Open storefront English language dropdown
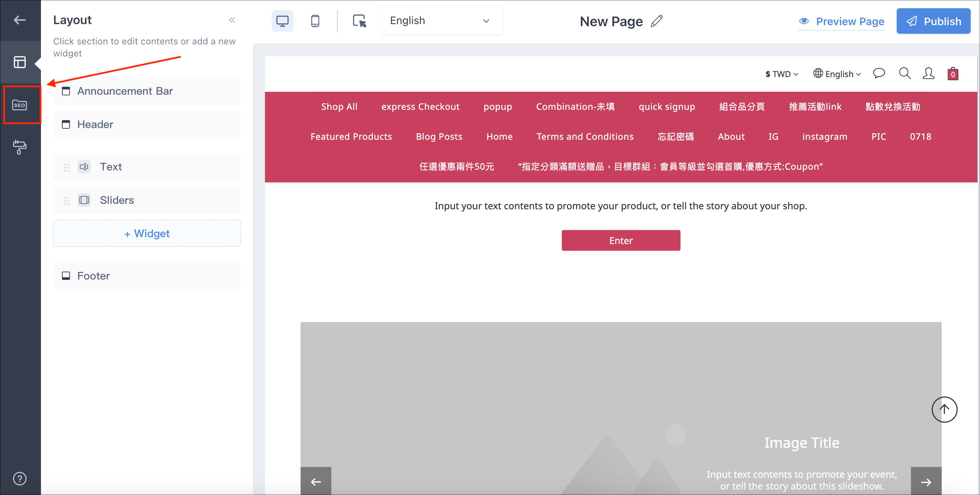980x495 pixels. (x=837, y=74)
